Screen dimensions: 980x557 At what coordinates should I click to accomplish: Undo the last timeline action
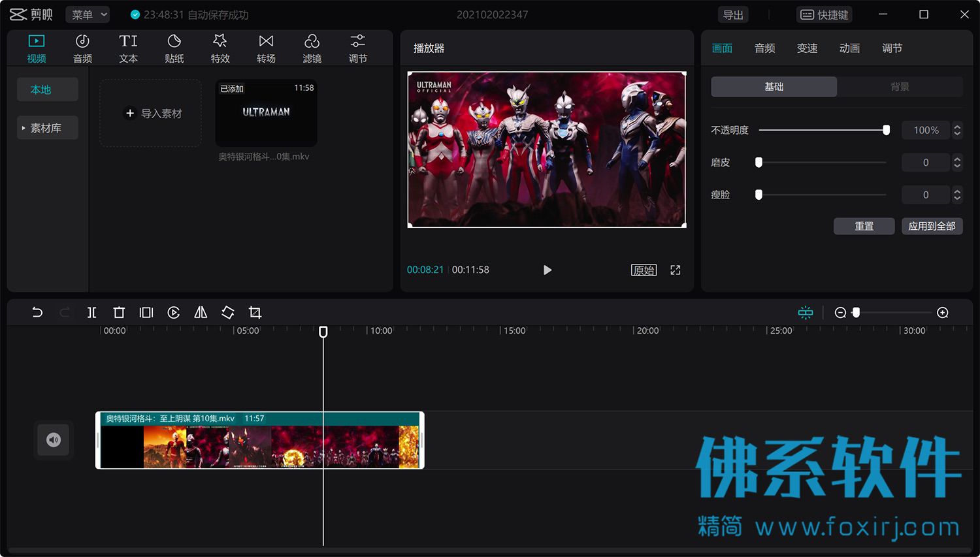pos(37,313)
